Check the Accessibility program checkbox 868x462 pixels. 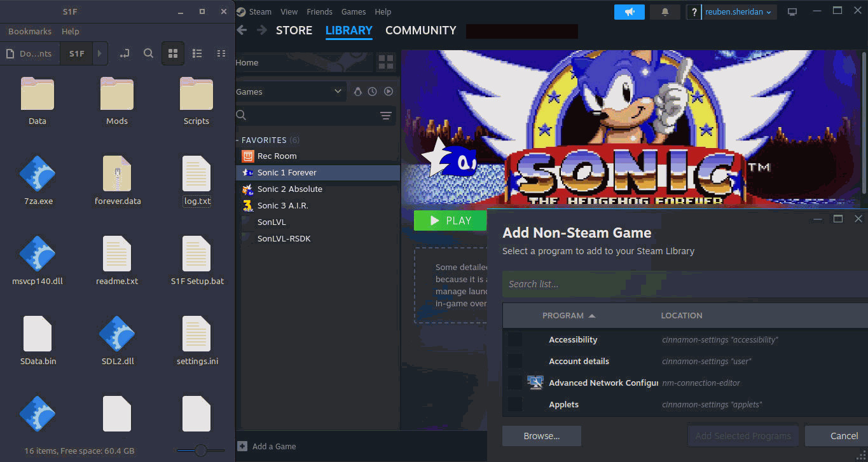coord(514,339)
